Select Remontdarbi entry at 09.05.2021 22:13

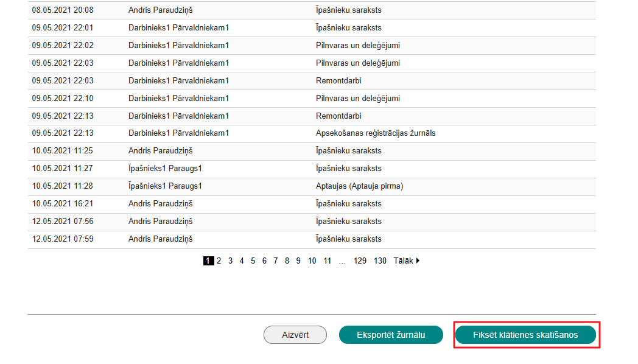coord(312,116)
